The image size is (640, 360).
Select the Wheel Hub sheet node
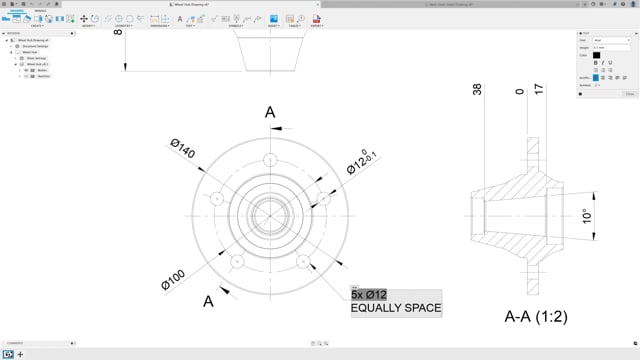pyautogui.click(x=29, y=52)
